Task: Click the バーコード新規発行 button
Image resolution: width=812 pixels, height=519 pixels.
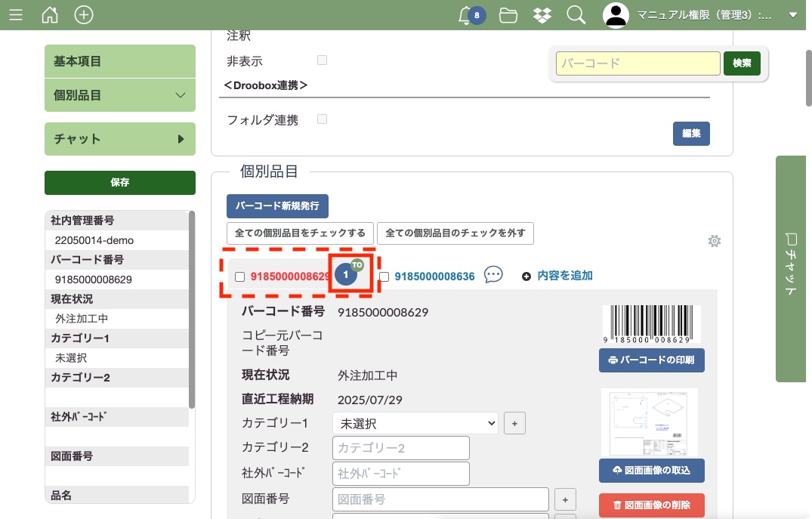Action: pos(277,205)
